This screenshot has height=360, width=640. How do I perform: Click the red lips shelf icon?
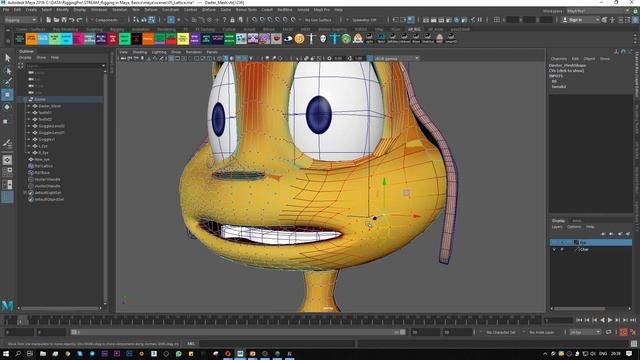click(x=276, y=39)
